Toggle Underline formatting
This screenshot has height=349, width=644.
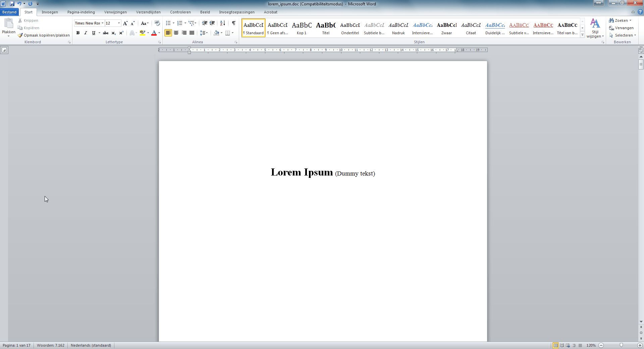[x=94, y=33]
